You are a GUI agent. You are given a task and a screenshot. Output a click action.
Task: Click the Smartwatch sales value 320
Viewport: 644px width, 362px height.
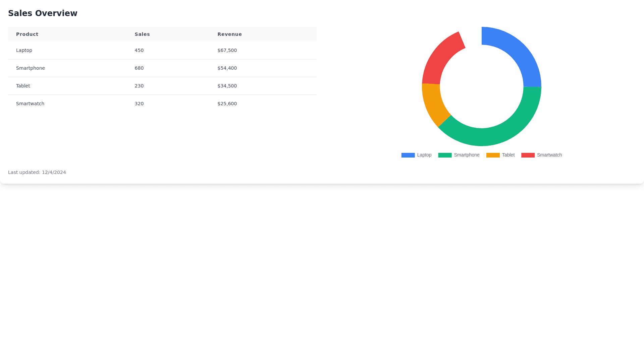tap(139, 104)
